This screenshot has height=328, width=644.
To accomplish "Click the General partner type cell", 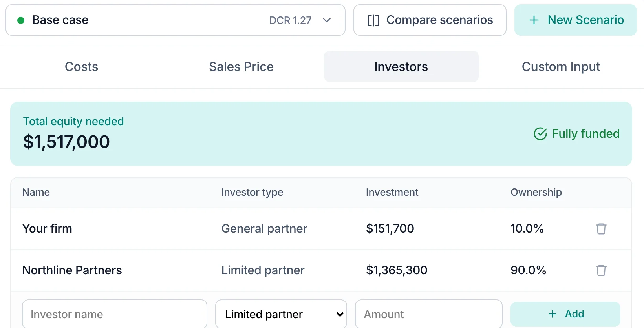I will 264,228.
